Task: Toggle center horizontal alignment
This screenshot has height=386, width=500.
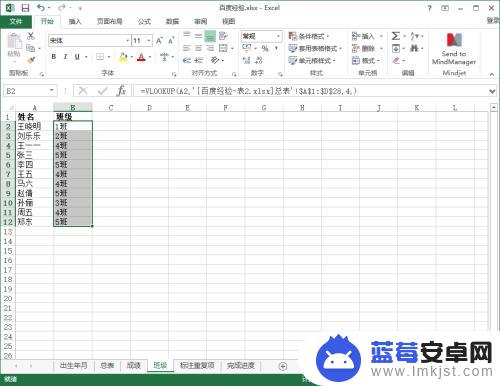Action: tap(199, 48)
